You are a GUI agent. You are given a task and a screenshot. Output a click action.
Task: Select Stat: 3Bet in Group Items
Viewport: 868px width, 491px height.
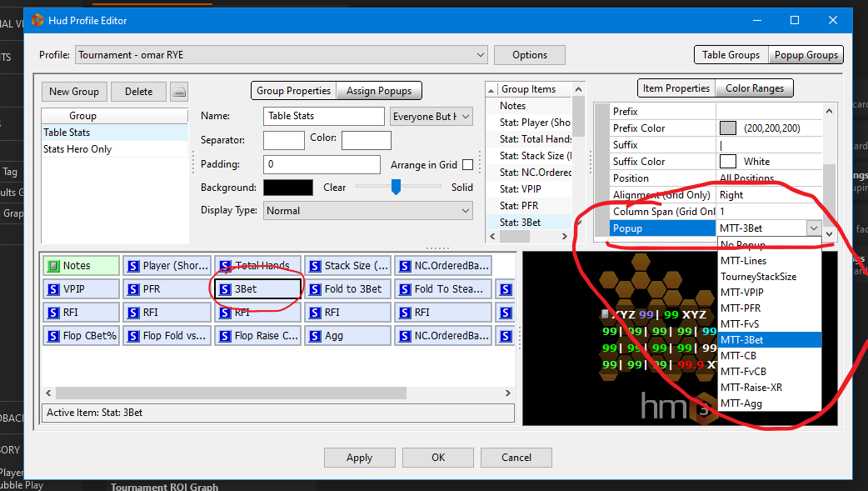pos(529,223)
